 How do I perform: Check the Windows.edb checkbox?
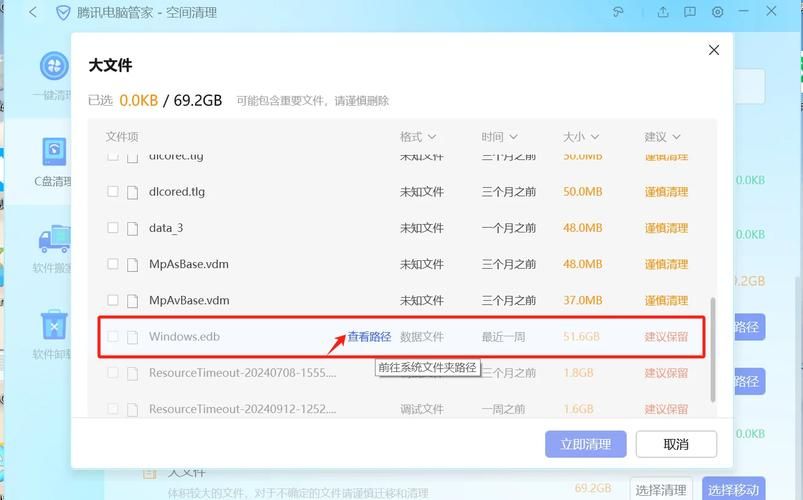[113, 336]
